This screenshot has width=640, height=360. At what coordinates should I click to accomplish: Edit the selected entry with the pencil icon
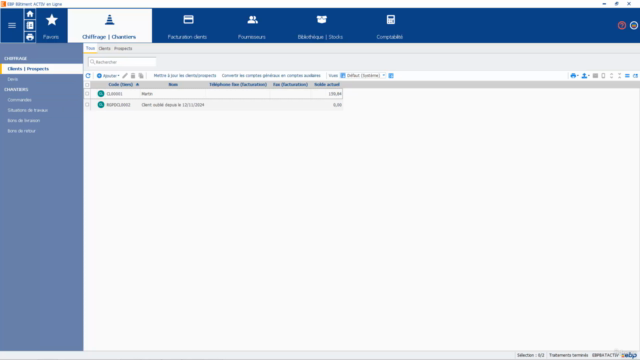(x=125, y=76)
